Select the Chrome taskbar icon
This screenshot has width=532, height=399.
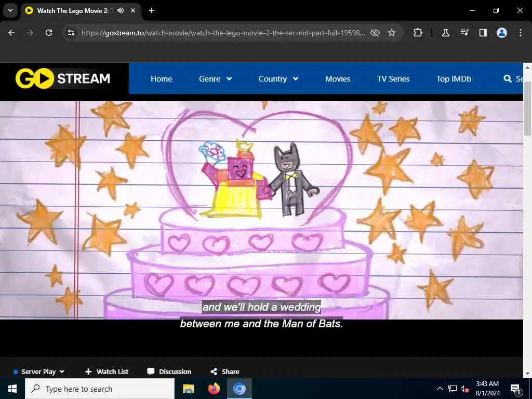(239, 389)
